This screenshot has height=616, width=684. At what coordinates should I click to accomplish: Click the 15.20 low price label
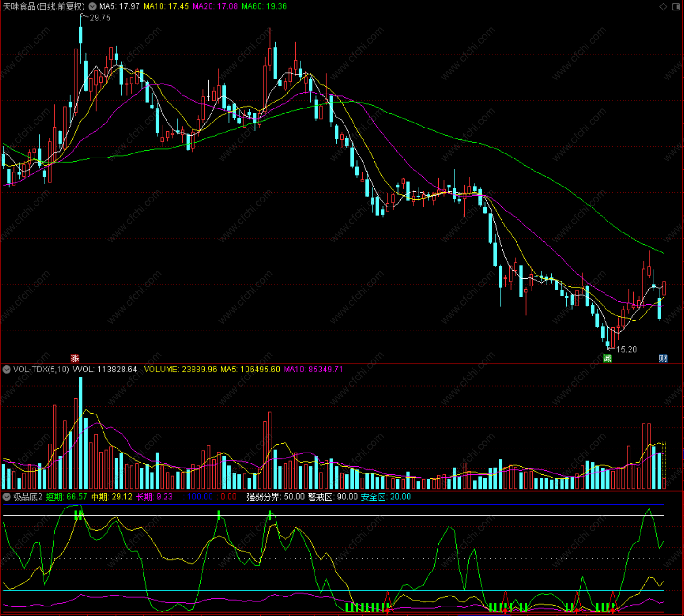(626, 350)
